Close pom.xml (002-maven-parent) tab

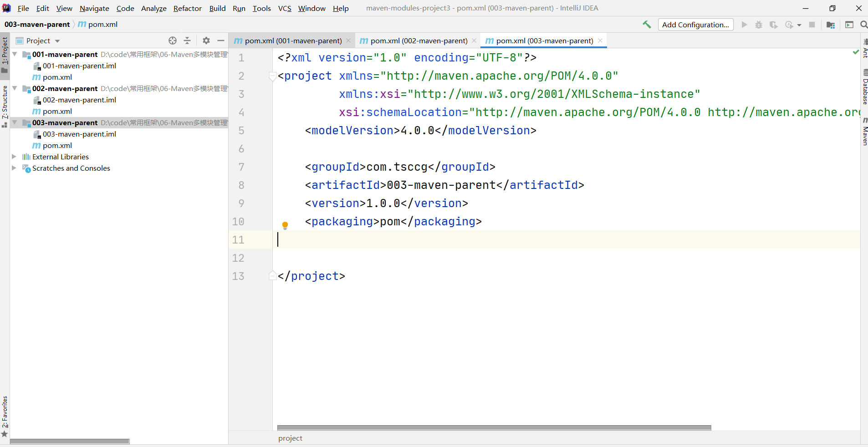pyautogui.click(x=474, y=41)
